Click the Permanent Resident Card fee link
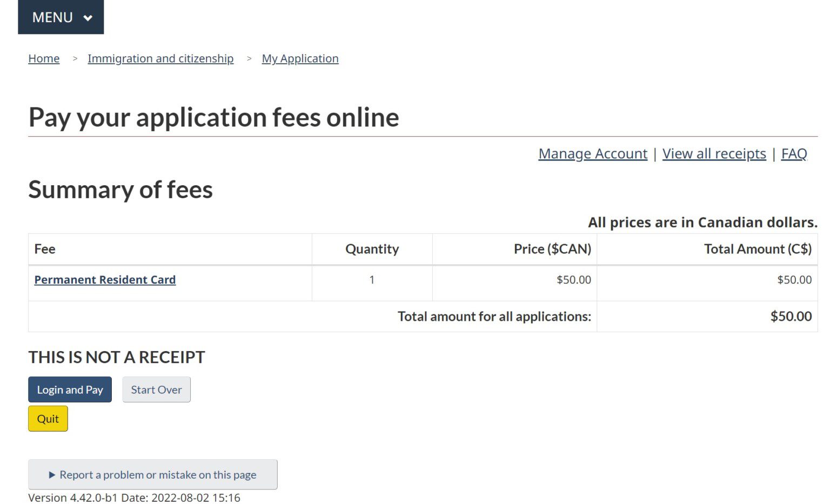This screenshot has width=830, height=504. [x=105, y=280]
